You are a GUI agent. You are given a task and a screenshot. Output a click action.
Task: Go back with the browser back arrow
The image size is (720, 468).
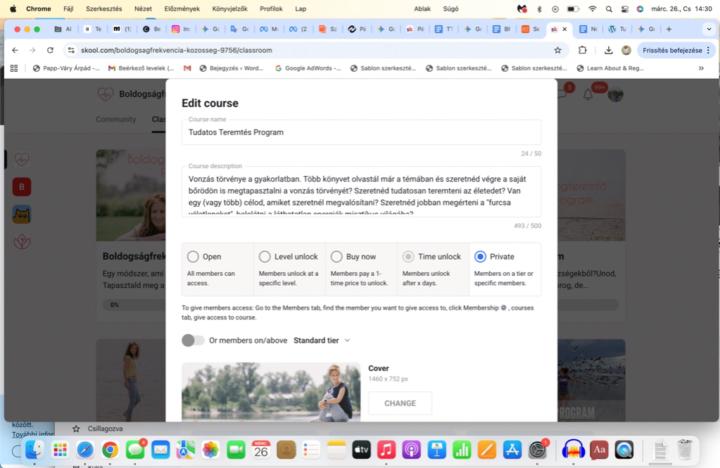(x=15, y=50)
